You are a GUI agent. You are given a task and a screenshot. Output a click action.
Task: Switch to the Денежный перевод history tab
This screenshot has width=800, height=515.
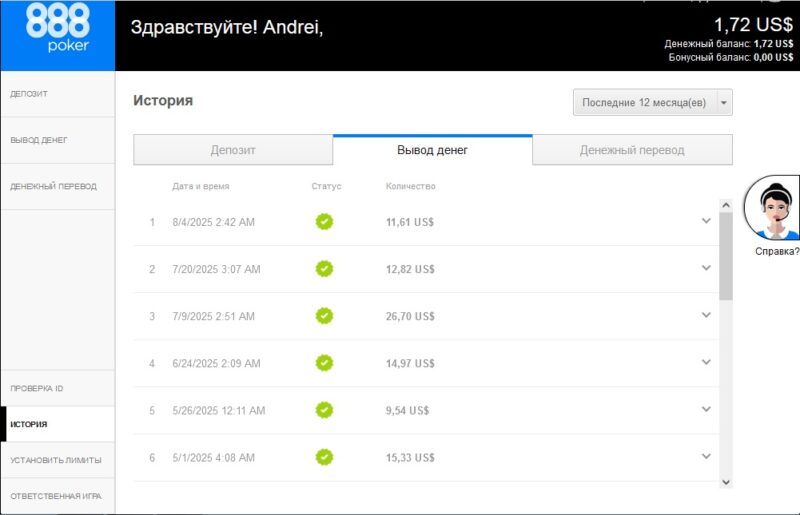[x=632, y=150]
